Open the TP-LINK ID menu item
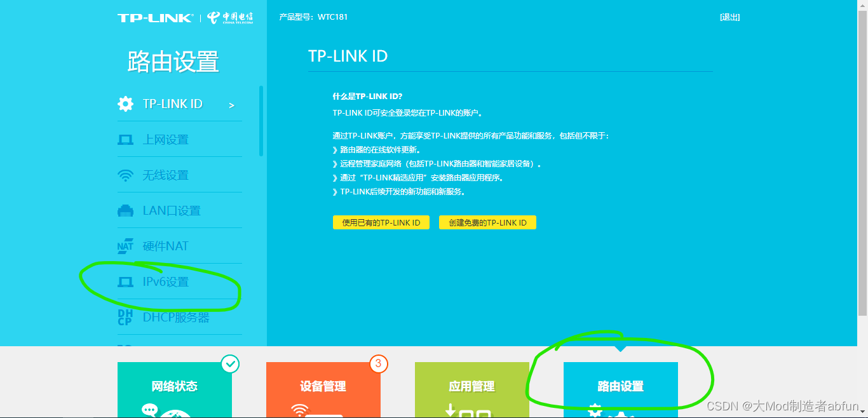The height and width of the screenshot is (418, 868). pyautogui.click(x=180, y=104)
